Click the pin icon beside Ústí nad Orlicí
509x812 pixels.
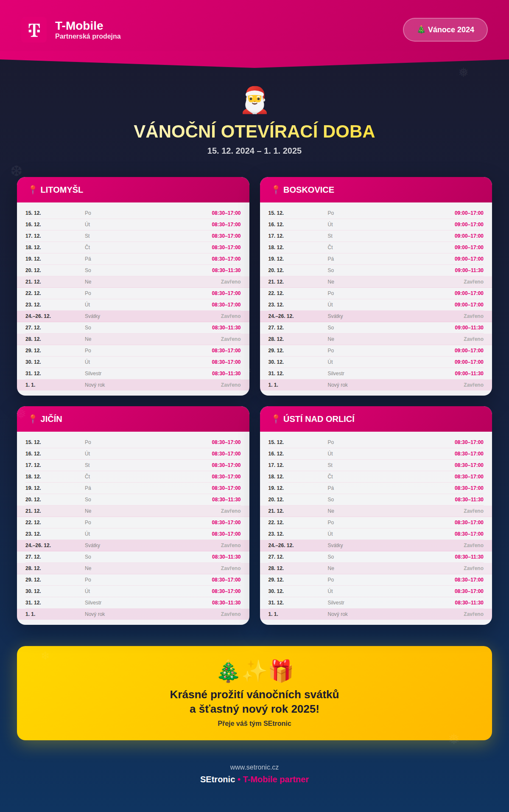coord(276,419)
